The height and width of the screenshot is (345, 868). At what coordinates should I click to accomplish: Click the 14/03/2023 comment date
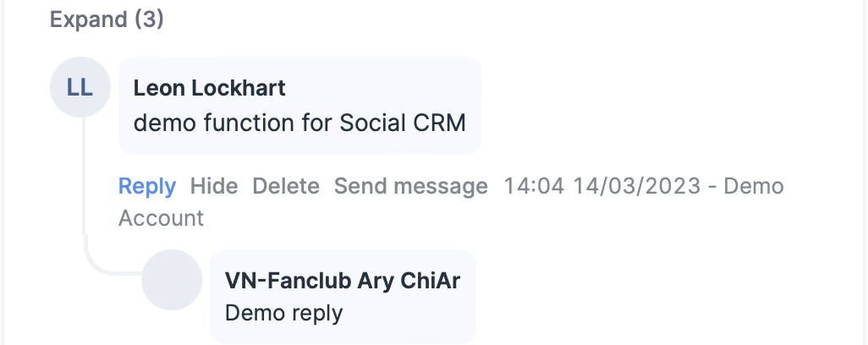tap(637, 186)
